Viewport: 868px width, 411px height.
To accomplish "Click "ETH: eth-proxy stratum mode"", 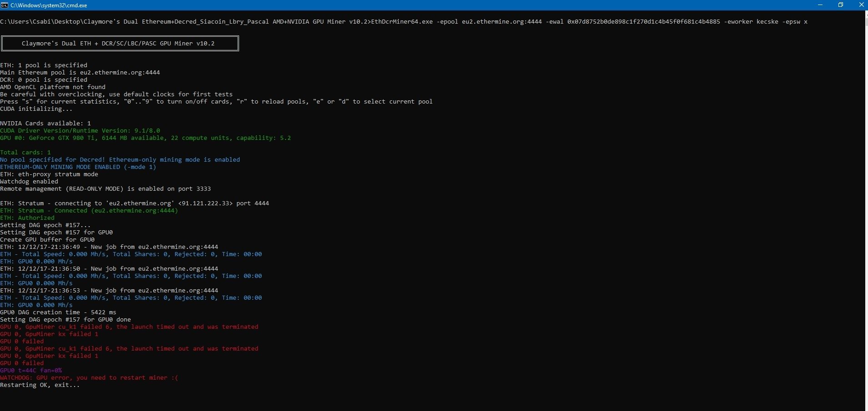I will click(49, 174).
